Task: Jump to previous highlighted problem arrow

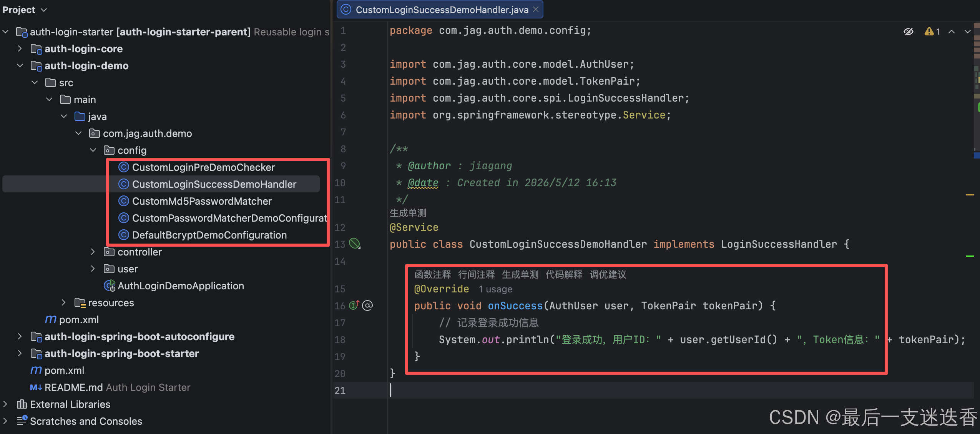Action: click(x=952, y=32)
